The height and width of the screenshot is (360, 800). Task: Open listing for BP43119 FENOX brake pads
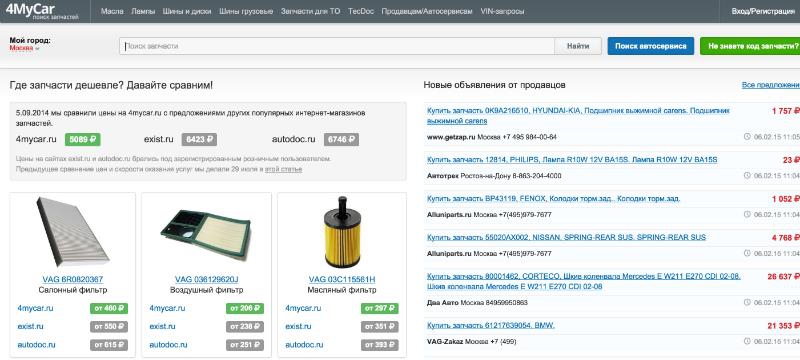click(553, 198)
